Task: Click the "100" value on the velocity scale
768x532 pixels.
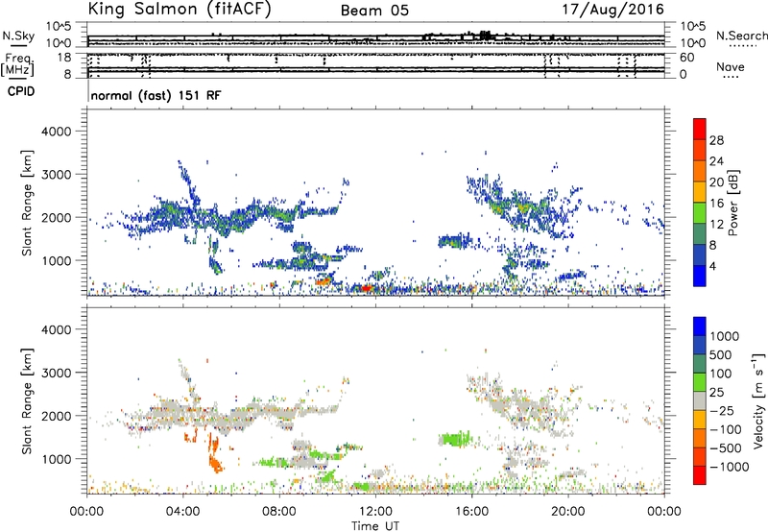Action: coord(721,374)
